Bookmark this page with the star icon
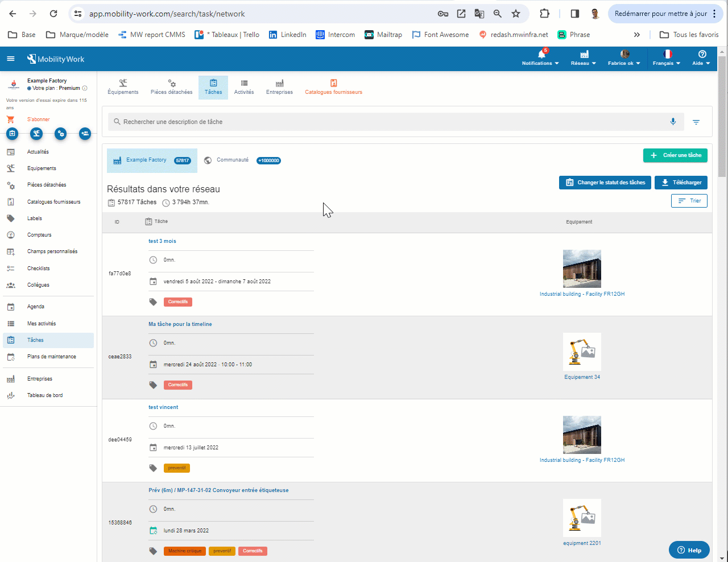 (x=516, y=14)
